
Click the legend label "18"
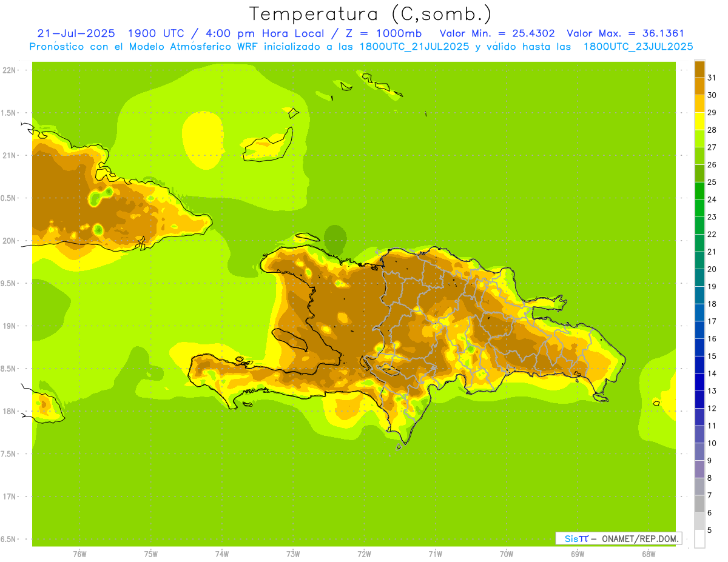(712, 304)
